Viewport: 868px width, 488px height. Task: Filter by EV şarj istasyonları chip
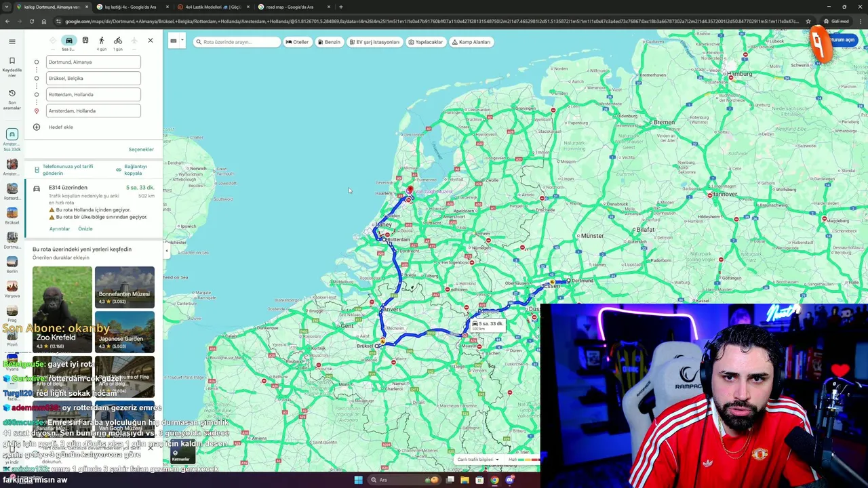click(374, 42)
